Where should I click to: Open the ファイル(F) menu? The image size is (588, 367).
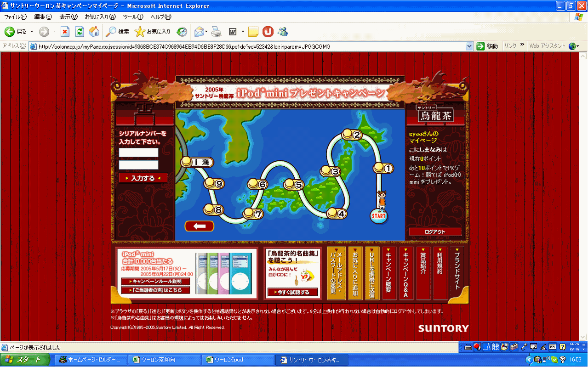click(15, 17)
